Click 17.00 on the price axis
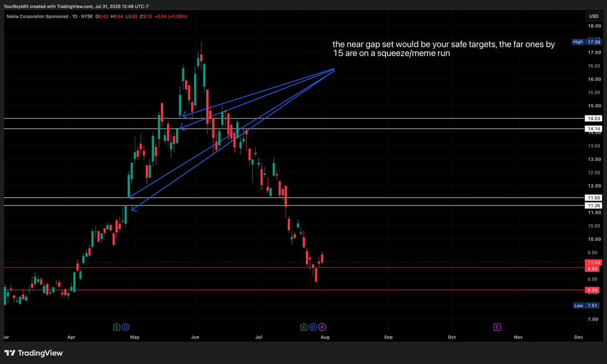Screen dimensions: 607x364 point(594,53)
